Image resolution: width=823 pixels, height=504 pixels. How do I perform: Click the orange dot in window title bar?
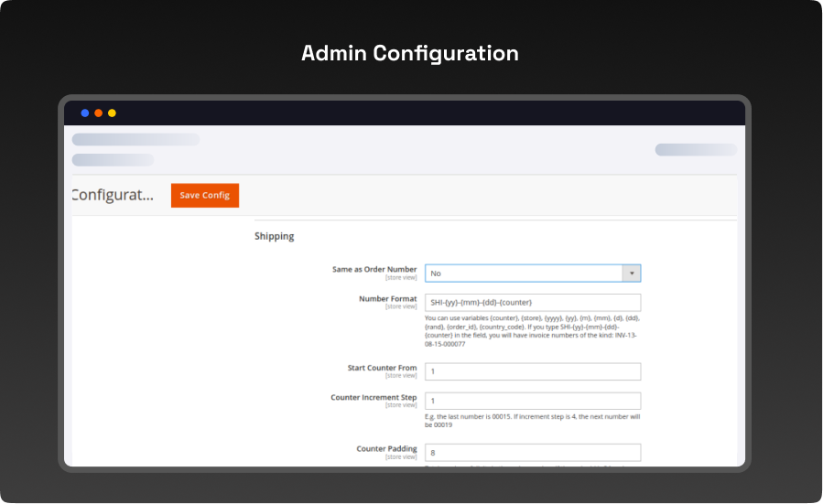click(x=98, y=113)
